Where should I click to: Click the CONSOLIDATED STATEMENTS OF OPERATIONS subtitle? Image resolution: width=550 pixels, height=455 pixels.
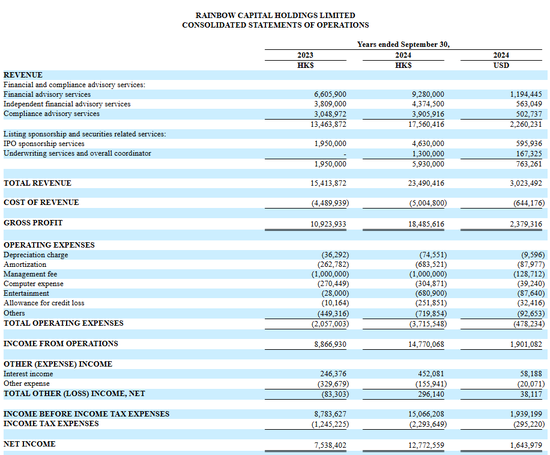[x=275, y=25]
